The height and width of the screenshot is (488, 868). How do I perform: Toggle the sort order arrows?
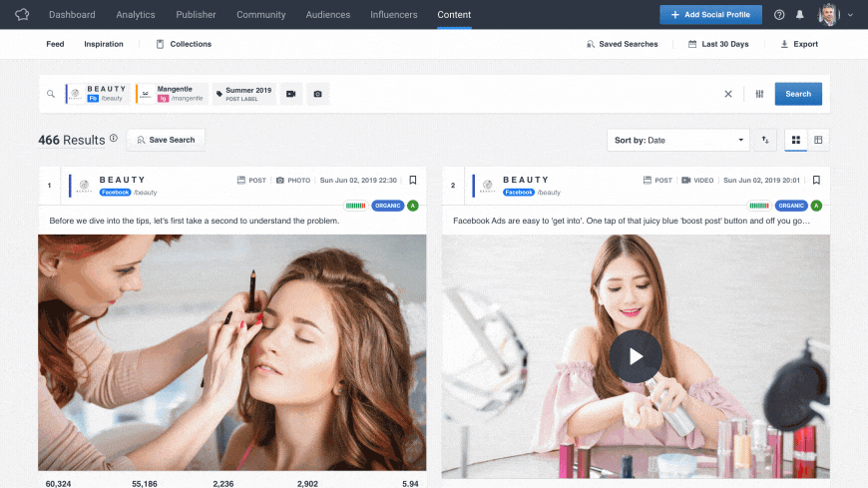765,140
